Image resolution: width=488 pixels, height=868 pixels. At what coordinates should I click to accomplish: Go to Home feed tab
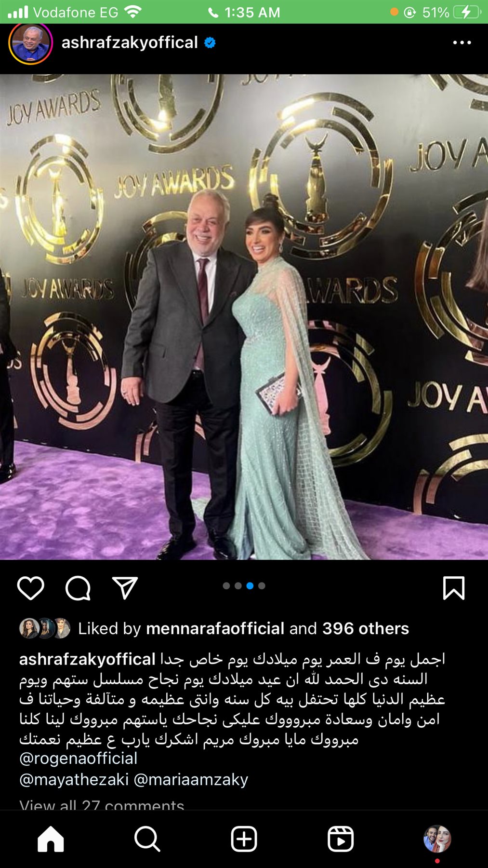(51, 839)
